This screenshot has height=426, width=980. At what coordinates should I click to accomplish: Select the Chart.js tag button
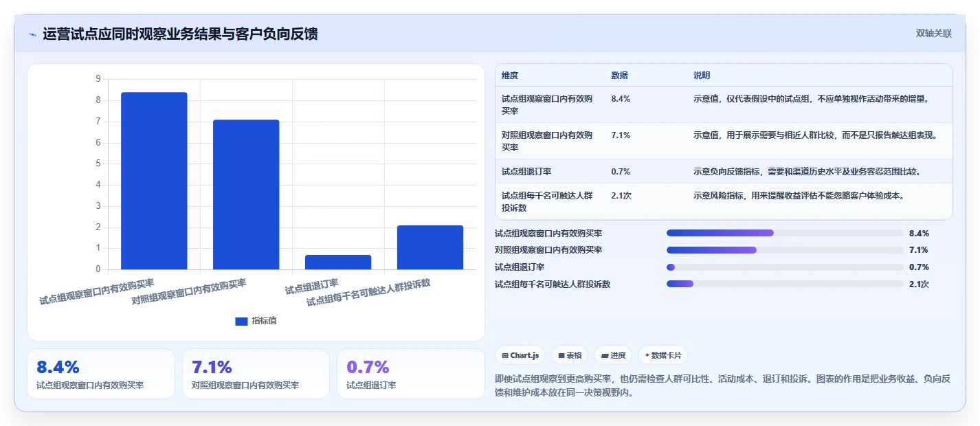(x=521, y=355)
